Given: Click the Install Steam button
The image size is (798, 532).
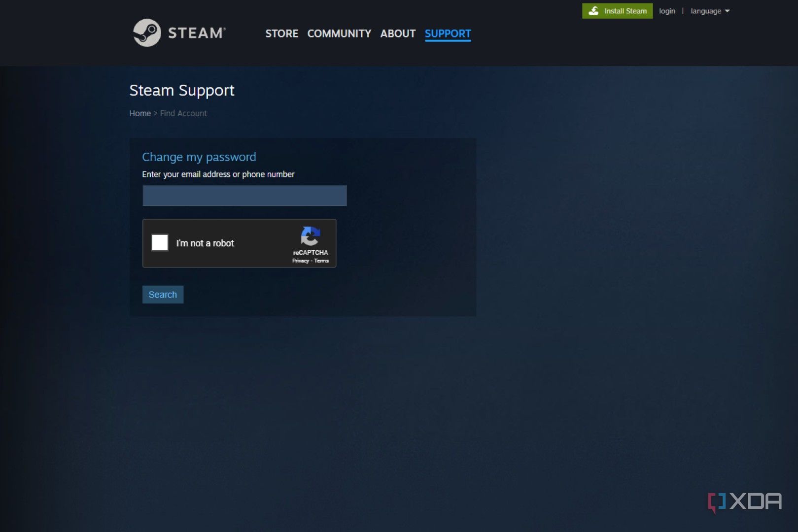Looking at the screenshot, I should pos(617,11).
